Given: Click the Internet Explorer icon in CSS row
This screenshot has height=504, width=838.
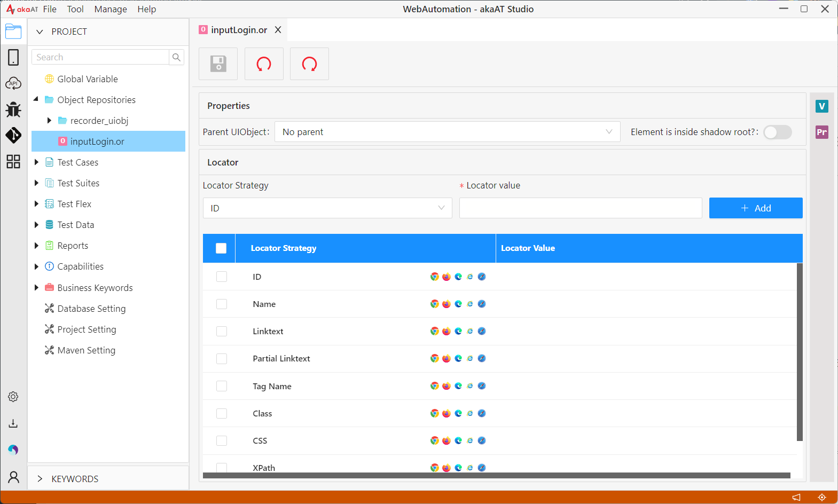Looking at the screenshot, I should [470, 440].
